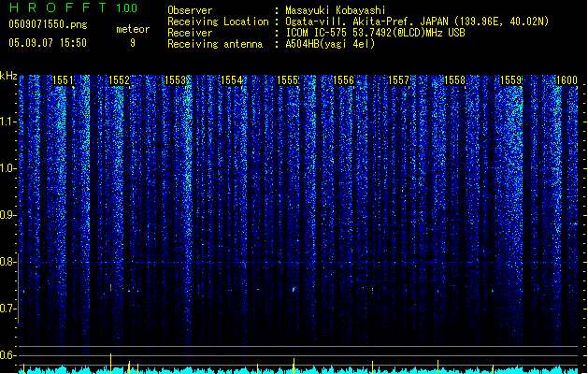Select the observer name Masayuki Kobayashi
Viewport: 588px width, 374px height.
[336, 10]
